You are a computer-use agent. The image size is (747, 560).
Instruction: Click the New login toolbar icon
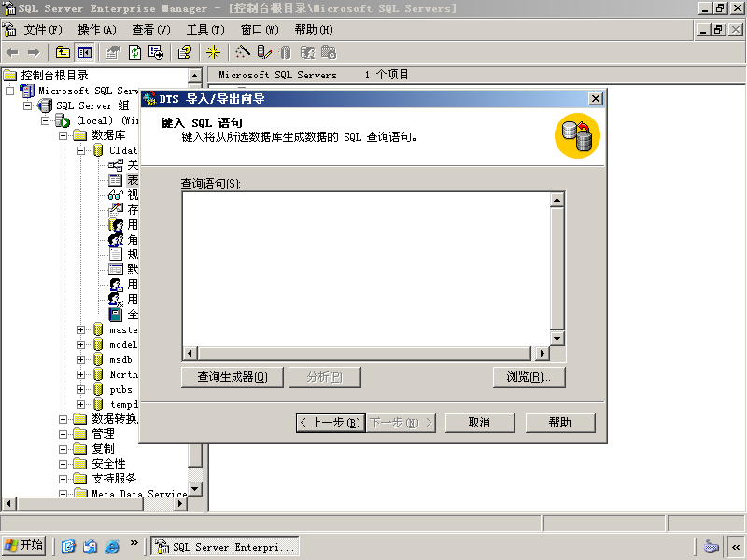point(307,52)
